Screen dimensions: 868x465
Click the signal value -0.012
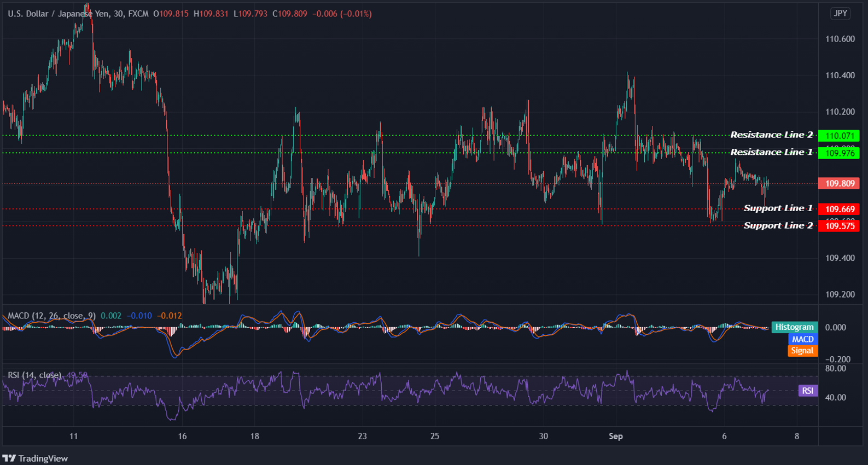(x=170, y=316)
